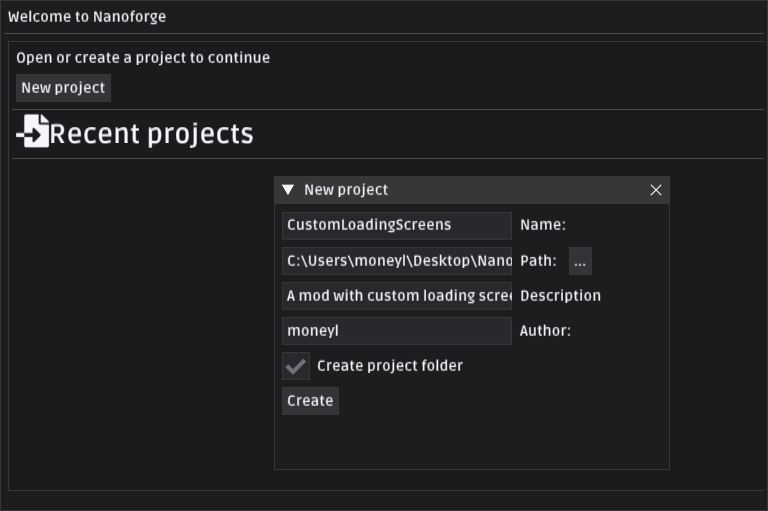Screen dimensions: 768x511
Task: Click into the Path text field
Action: click(396, 261)
